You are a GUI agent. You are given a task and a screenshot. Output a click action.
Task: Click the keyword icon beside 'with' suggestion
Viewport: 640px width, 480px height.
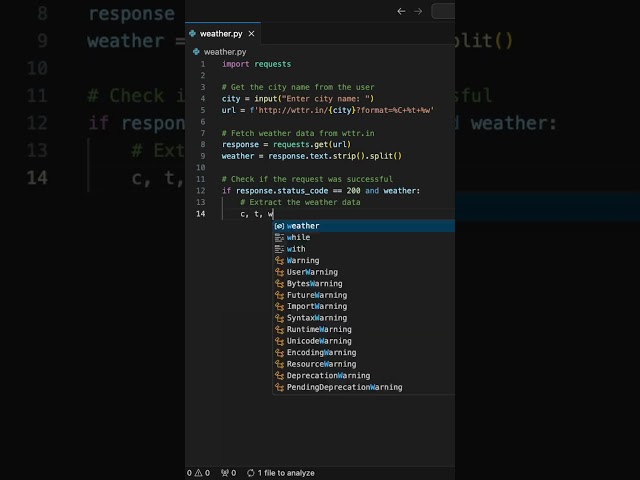(x=279, y=249)
